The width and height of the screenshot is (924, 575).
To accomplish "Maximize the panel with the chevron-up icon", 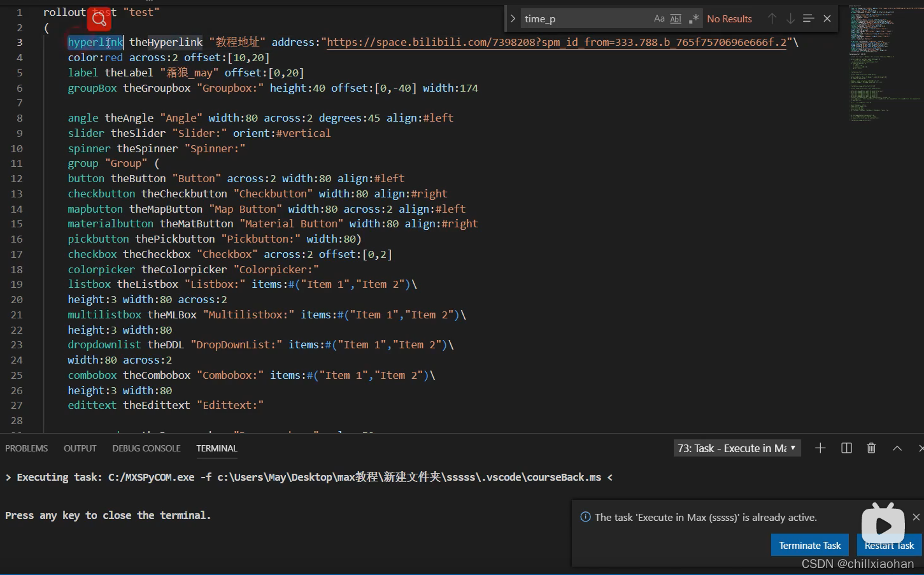I will (897, 448).
